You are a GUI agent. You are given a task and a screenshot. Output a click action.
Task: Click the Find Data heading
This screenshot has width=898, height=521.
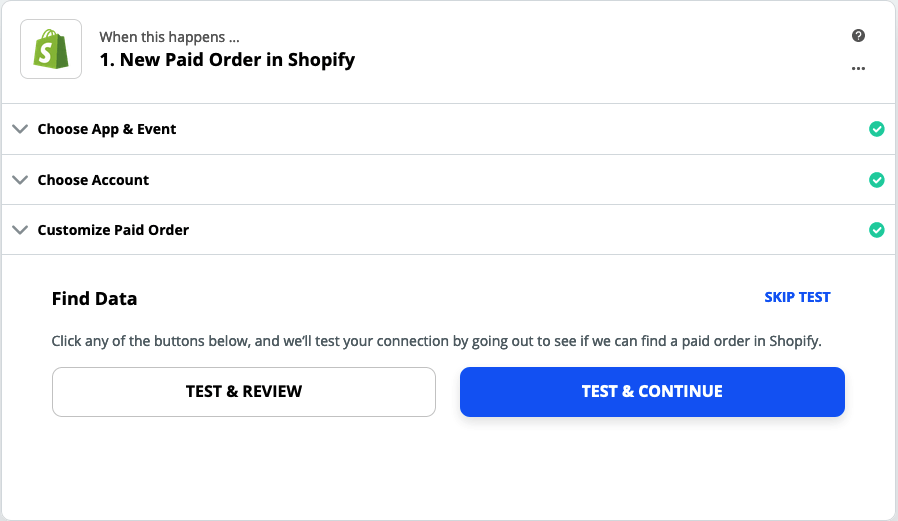94,298
